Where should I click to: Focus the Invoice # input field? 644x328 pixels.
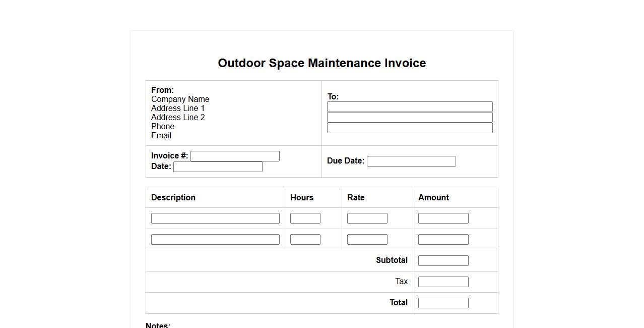[x=235, y=156]
